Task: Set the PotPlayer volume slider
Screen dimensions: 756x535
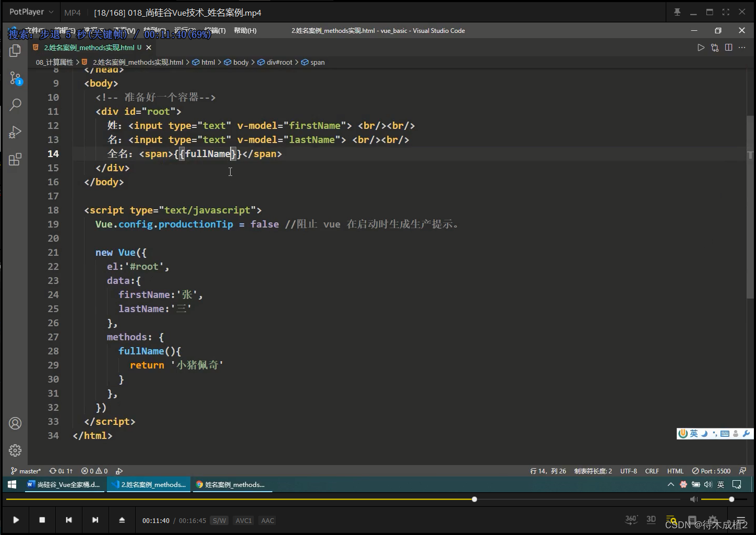Action: pyautogui.click(x=725, y=500)
